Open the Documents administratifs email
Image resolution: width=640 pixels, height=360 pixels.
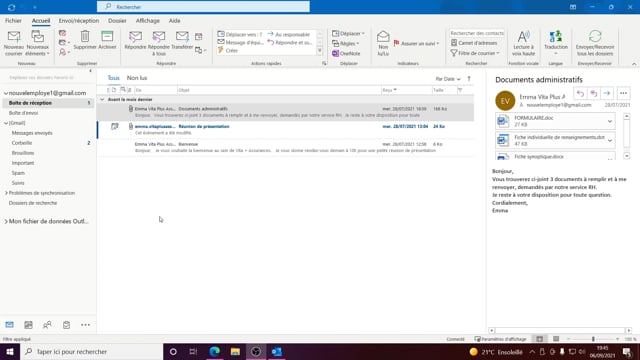pyautogui.click(x=285, y=112)
